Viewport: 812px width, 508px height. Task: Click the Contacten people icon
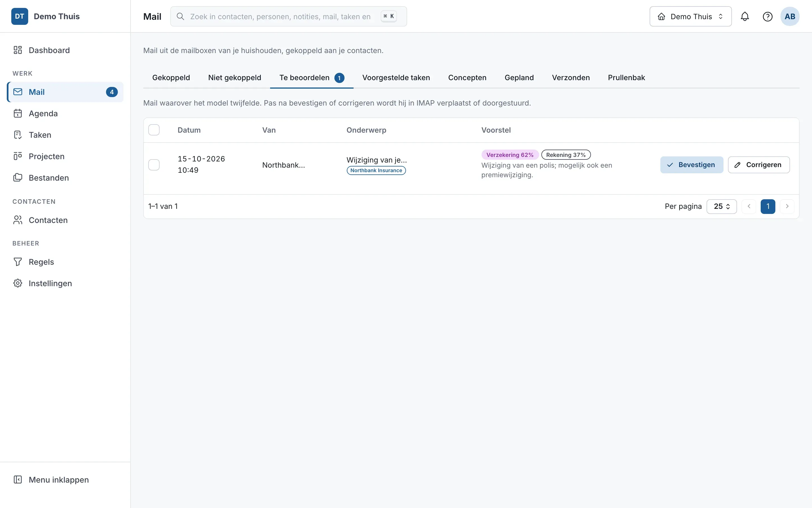[18, 220]
